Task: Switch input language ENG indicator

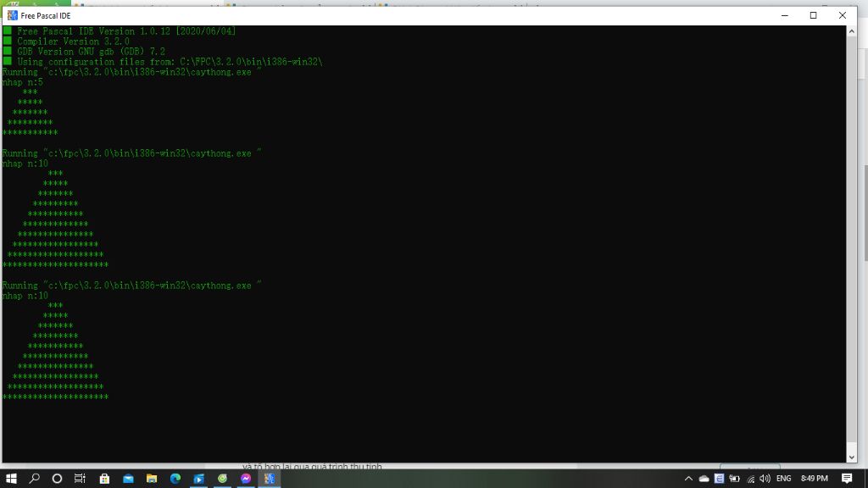Action: pyautogui.click(x=784, y=479)
